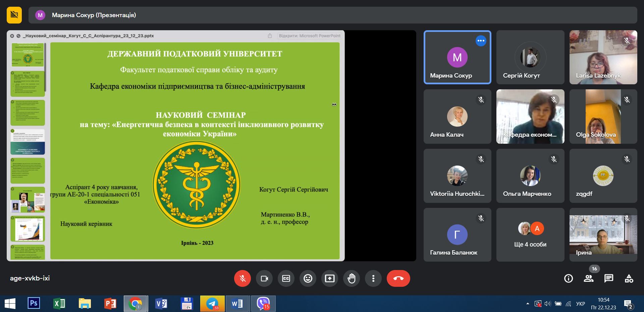Open options on Марина Сокур tile

pyautogui.click(x=481, y=41)
